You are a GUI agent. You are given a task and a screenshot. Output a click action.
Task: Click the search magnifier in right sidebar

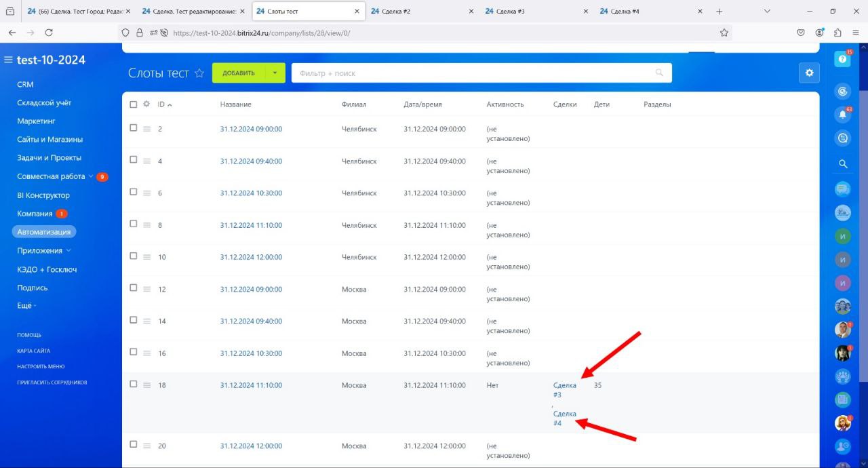[x=843, y=163]
